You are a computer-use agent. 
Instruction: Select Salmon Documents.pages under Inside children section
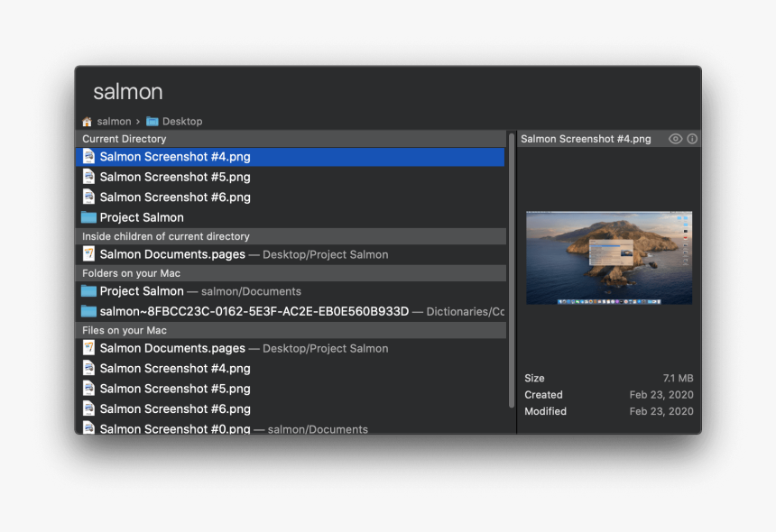pyautogui.click(x=291, y=254)
